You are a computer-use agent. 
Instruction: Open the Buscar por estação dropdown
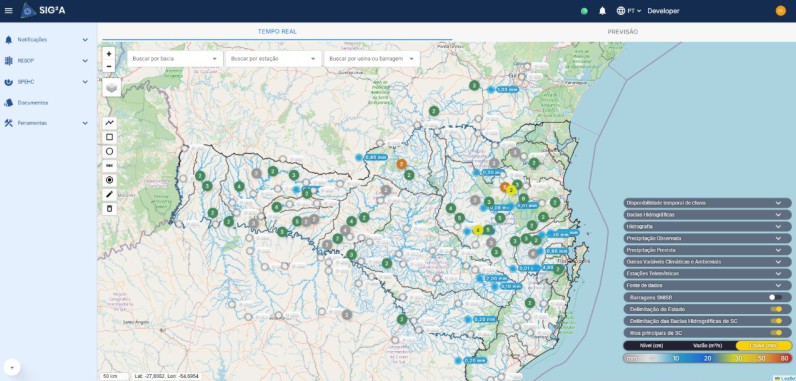tap(273, 59)
